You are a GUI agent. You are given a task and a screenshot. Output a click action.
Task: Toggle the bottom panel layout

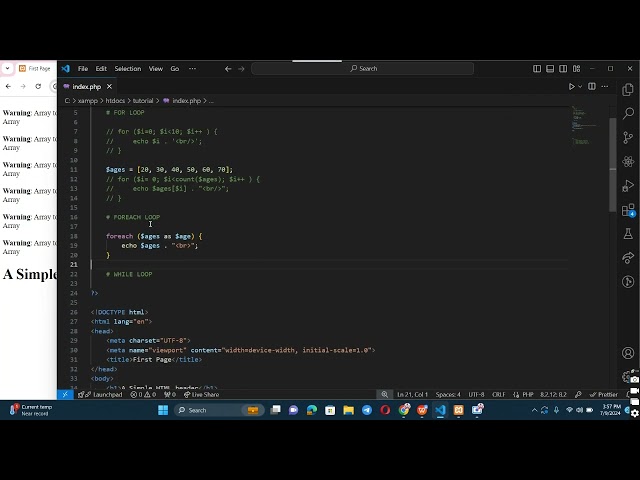pyautogui.click(x=550, y=69)
